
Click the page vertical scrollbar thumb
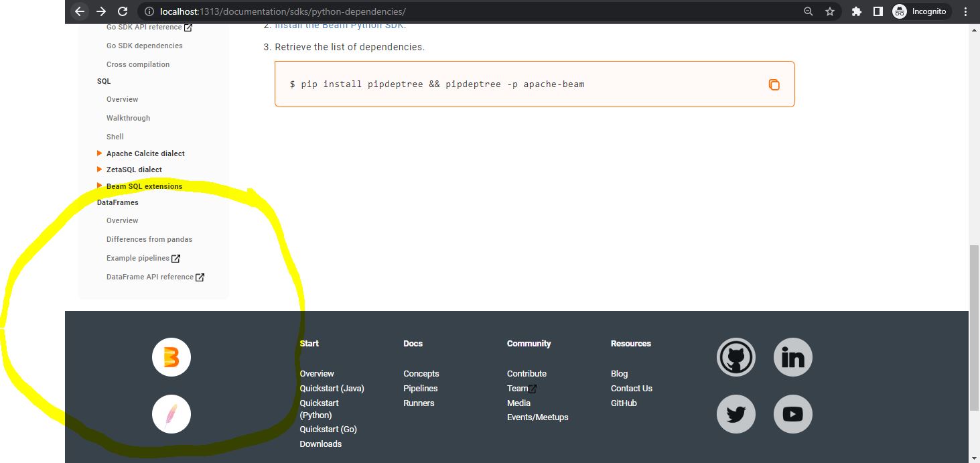point(974,328)
